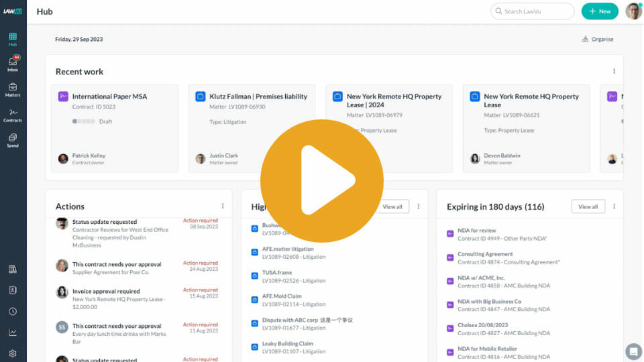Image resolution: width=644 pixels, height=362 pixels.
Task: Open Expiring in 180 days options menu
Action: pyautogui.click(x=614, y=206)
